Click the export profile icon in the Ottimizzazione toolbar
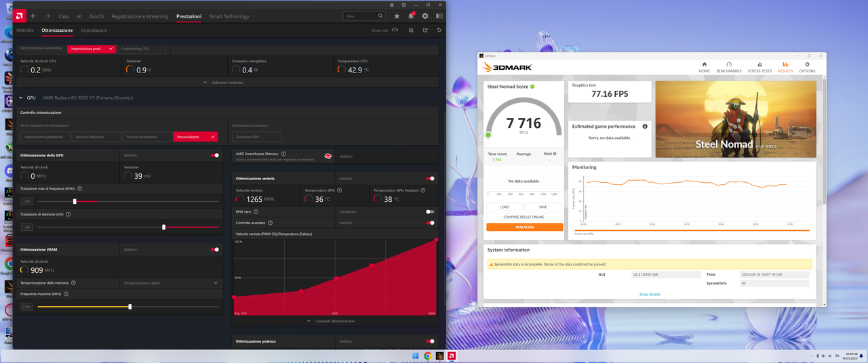The height and width of the screenshot is (363, 868). click(x=425, y=30)
